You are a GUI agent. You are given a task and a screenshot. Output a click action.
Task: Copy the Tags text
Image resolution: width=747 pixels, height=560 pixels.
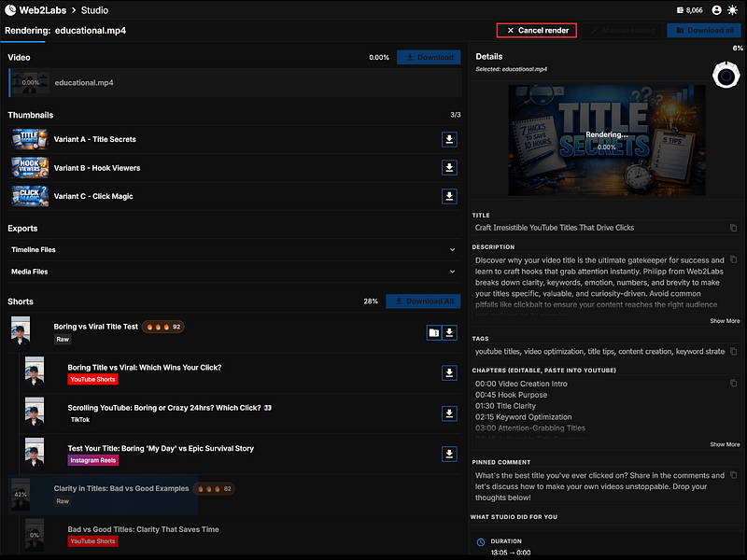[733, 352]
